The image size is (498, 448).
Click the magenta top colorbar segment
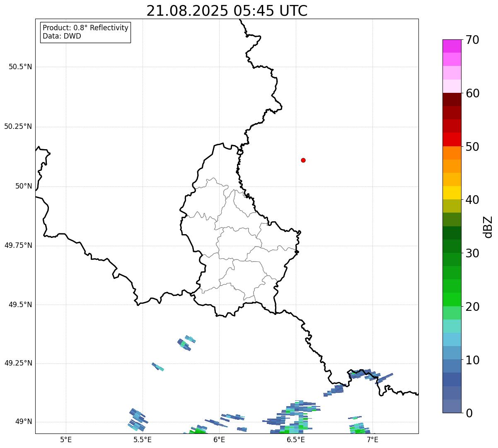click(x=452, y=46)
